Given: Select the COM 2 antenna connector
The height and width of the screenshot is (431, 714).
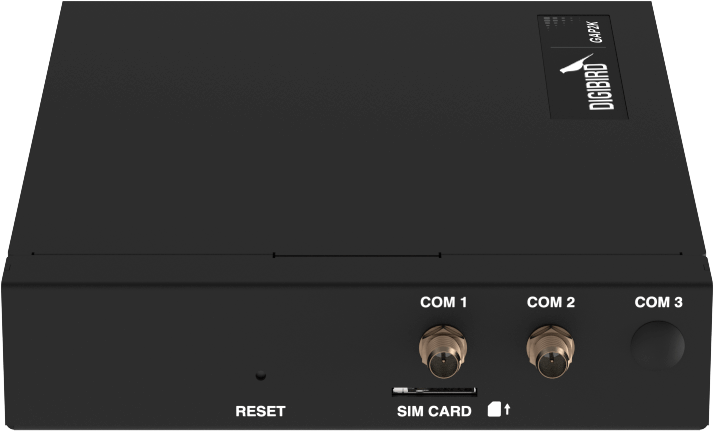Looking at the screenshot, I should coord(550,351).
